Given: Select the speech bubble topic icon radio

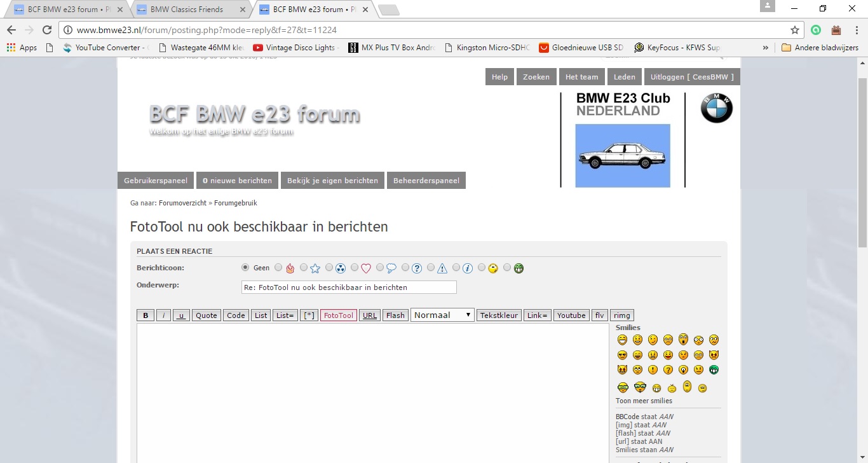Looking at the screenshot, I should 380,268.
